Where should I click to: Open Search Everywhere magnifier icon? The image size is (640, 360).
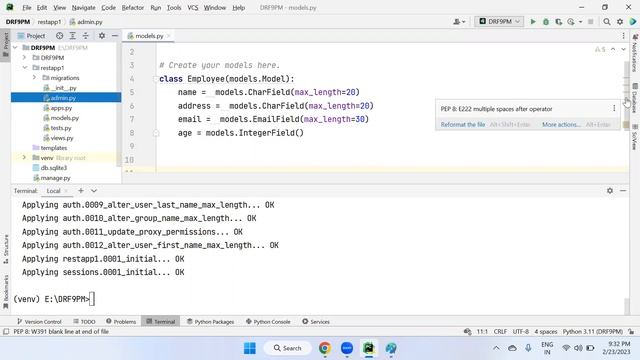[607, 22]
